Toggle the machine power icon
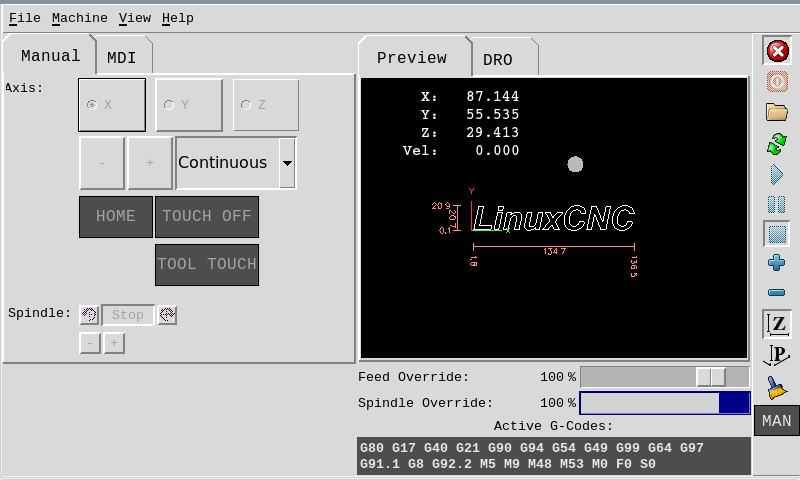This screenshot has width=800, height=480. 778,82
